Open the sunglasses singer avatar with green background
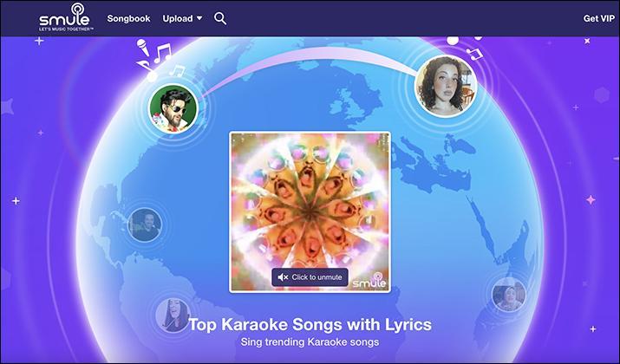The height and width of the screenshot is (364, 620). pos(173,108)
